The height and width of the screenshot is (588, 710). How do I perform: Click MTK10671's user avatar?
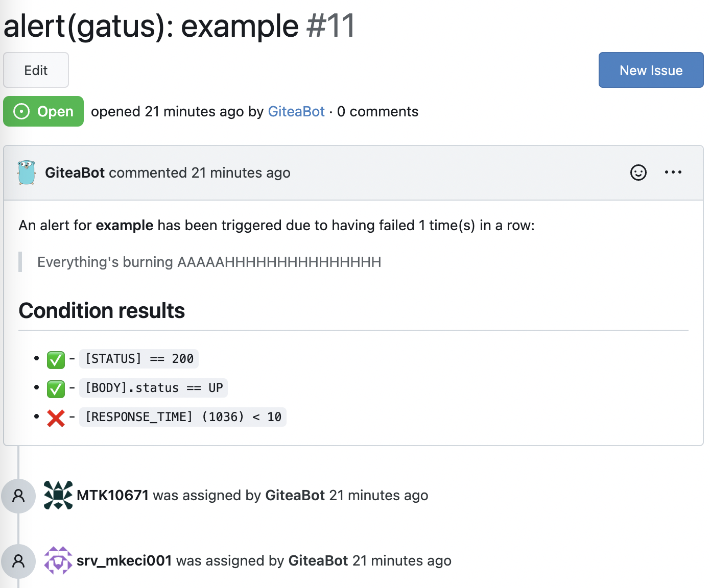click(58, 495)
